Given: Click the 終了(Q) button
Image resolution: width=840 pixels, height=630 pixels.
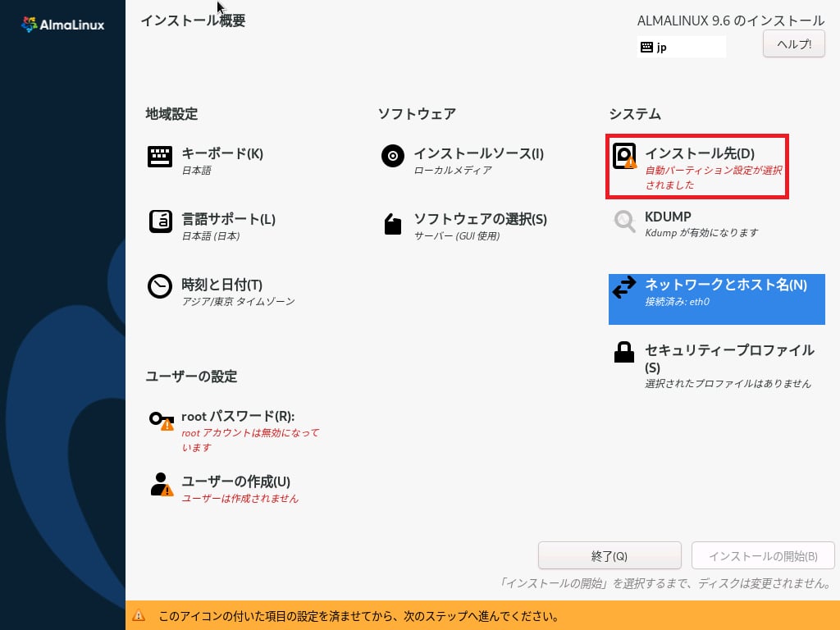Looking at the screenshot, I should (x=609, y=555).
